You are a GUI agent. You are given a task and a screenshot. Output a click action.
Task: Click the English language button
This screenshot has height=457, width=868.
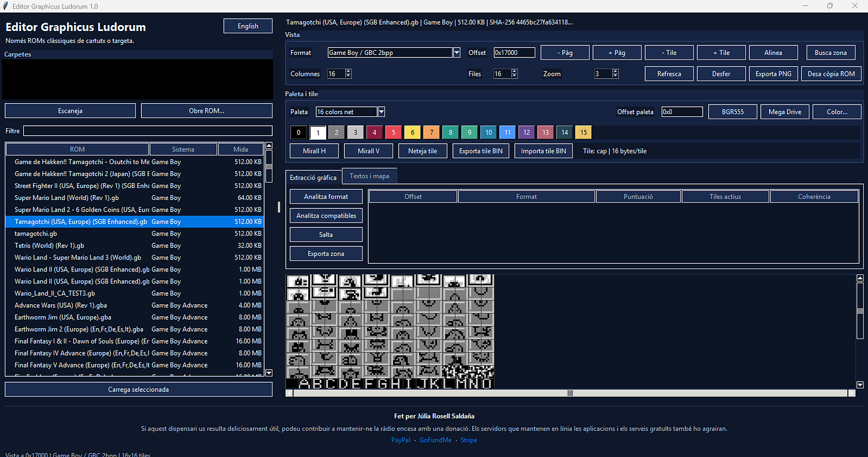pyautogui.click(x=248, y=26)
